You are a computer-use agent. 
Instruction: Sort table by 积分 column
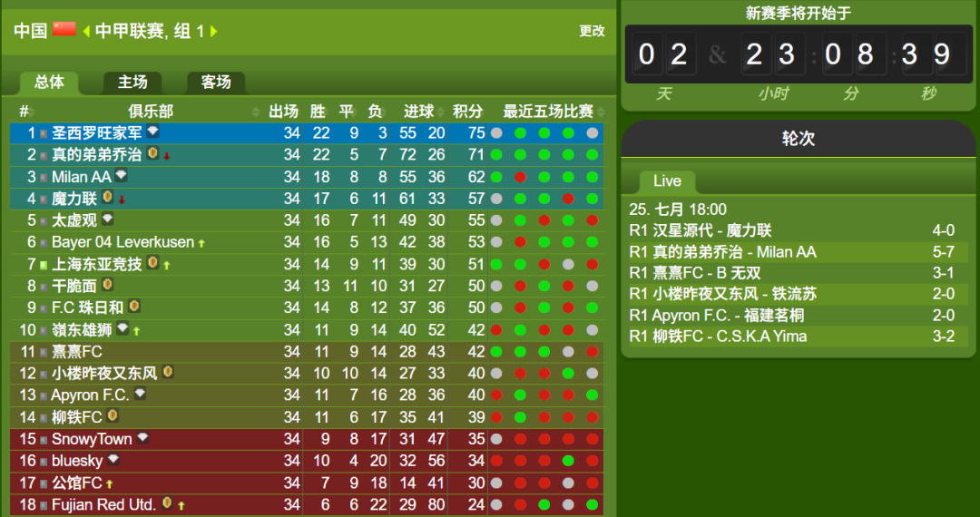click(x=467, y=112)
